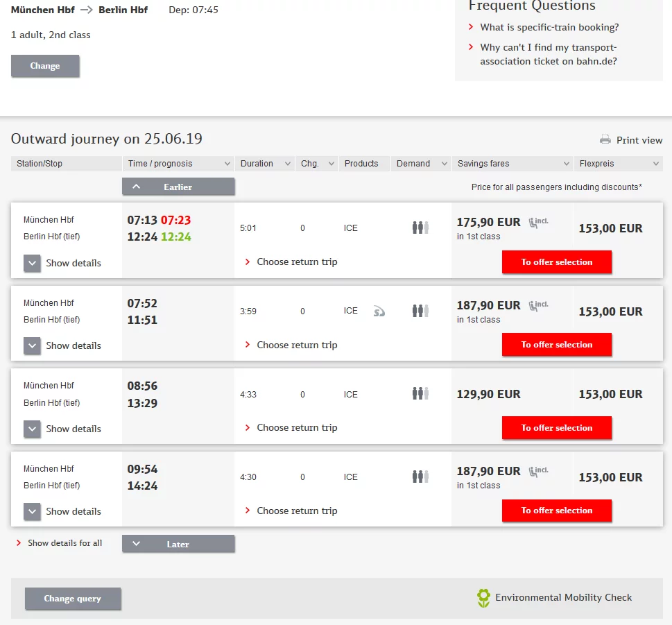This screenshot has width=672, height=625.
Task: Expand Show details for 07:13 connection
Action: click(33, 263)
